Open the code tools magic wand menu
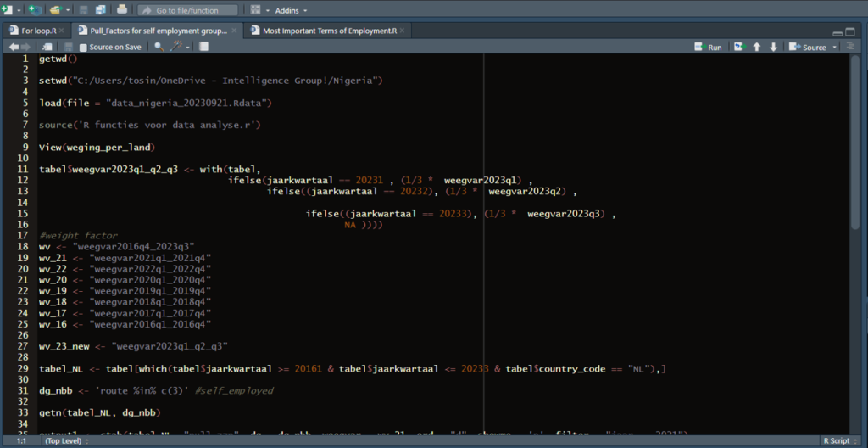This screenshot has width=868, height=448. click(x=177, y=48)
